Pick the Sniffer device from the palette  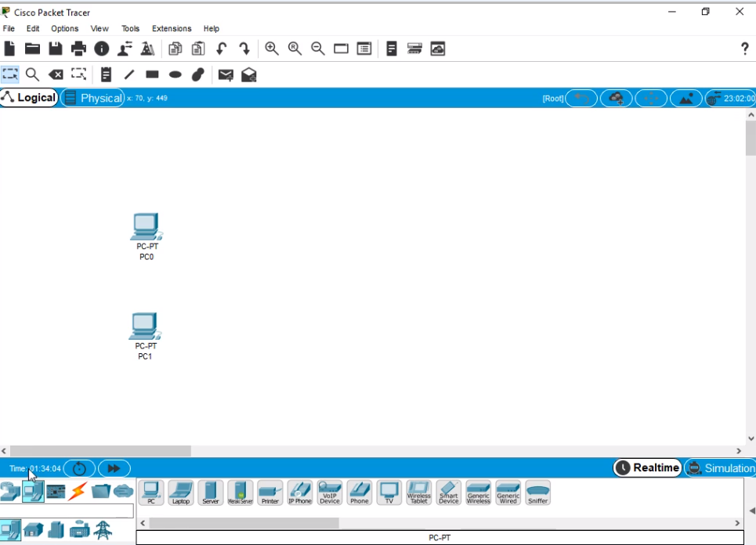pos(538,493)
